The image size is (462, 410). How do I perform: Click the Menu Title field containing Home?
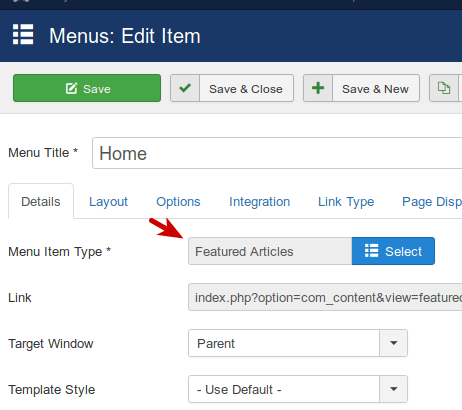277,153
